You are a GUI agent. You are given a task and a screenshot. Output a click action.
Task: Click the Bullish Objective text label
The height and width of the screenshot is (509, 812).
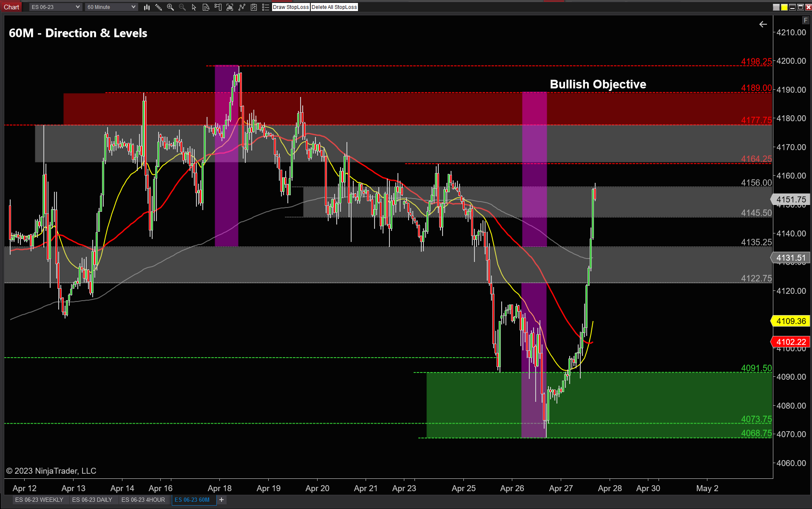(x=598, y=84)
